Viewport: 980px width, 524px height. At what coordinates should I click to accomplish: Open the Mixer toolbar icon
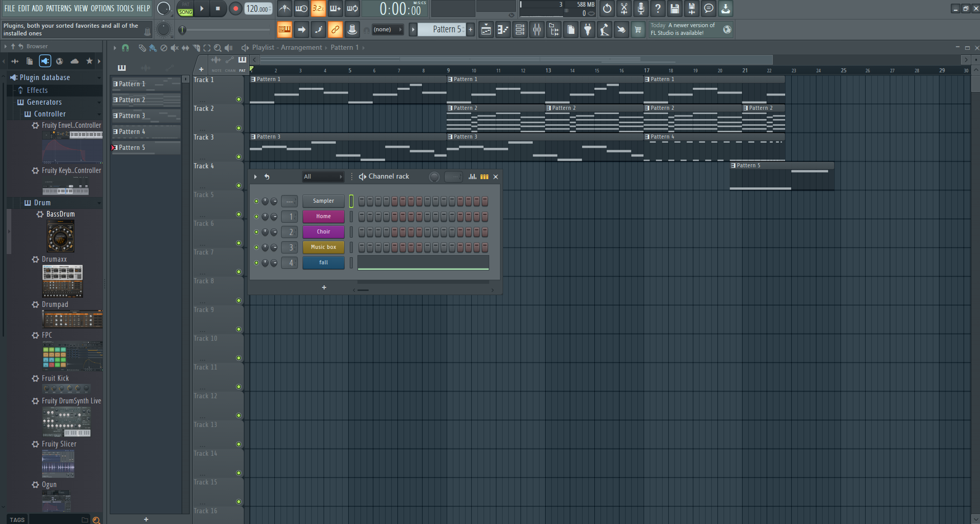537,30
